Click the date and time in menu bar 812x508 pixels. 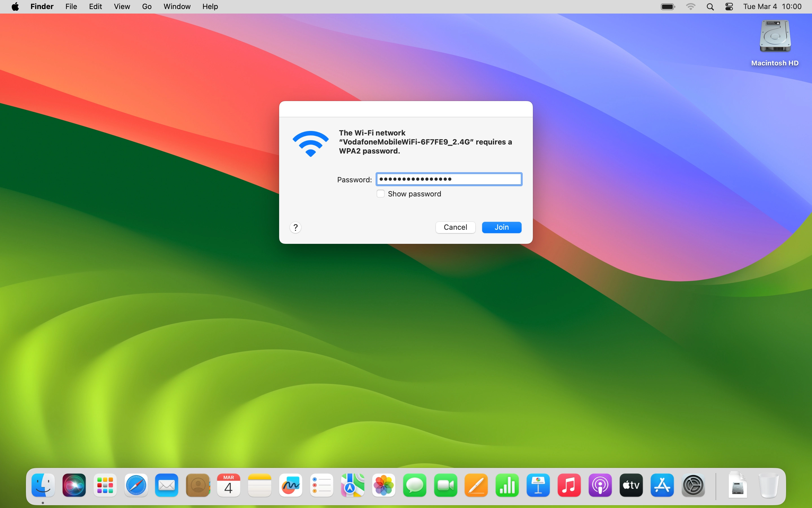click(773, 7)
